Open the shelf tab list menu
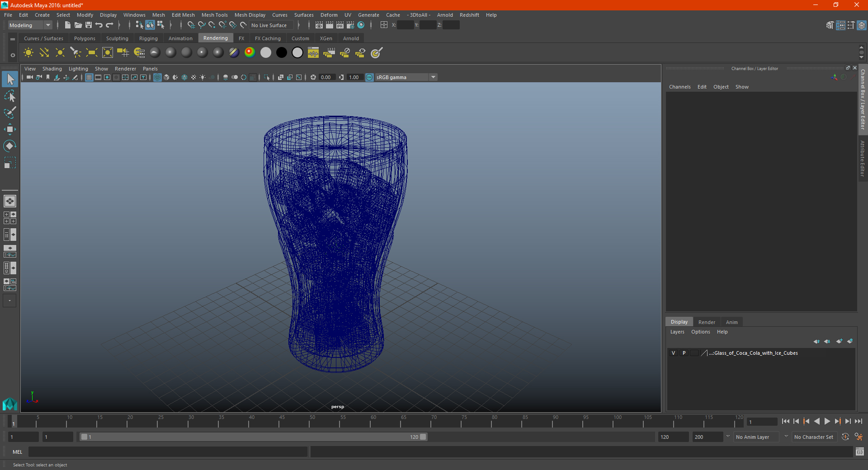Image resolution: width=868 pixels, height=470 pixels. coord(13,39)
